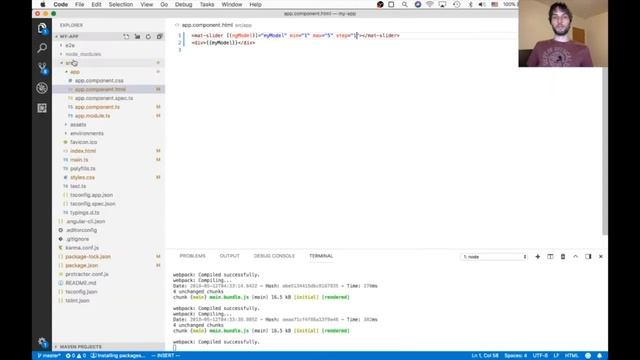Open app.module.ts file
Image resolution: width=640 pixels, height=360 pixels.
click(x=92, y=116)
